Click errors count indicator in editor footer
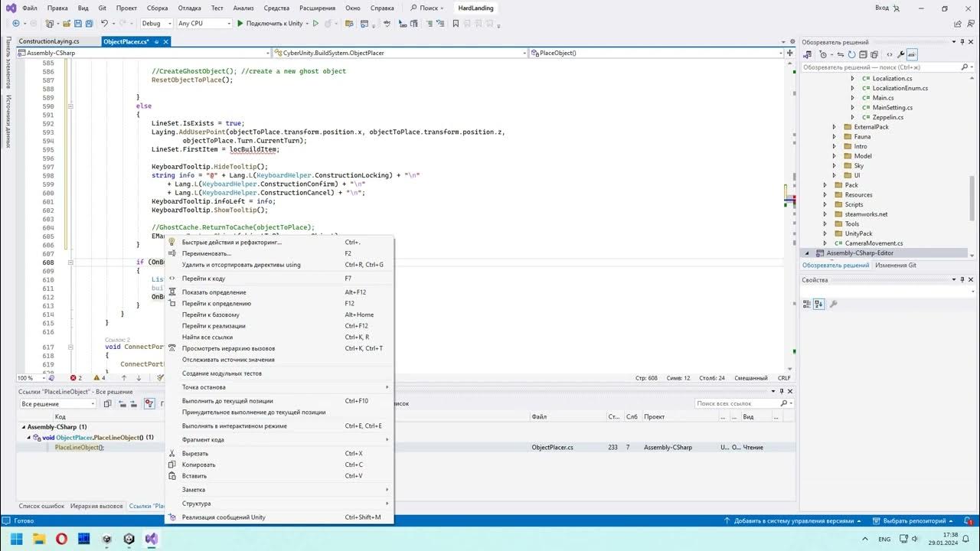This screenshot has width=980, height=551. pos(76,378)
